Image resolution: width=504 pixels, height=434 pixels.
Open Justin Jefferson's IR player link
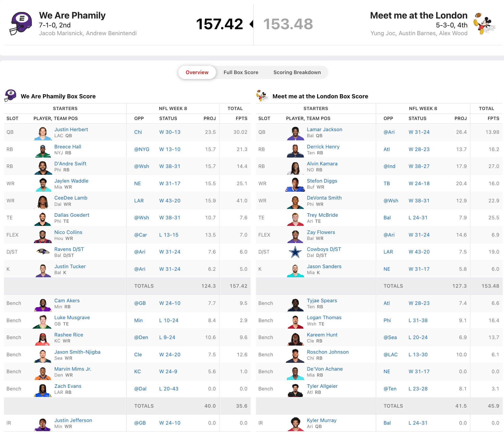coord(73,420)
